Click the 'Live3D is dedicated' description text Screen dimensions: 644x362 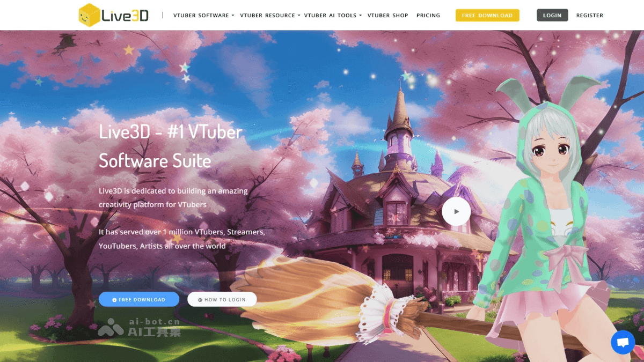[173, 197]
